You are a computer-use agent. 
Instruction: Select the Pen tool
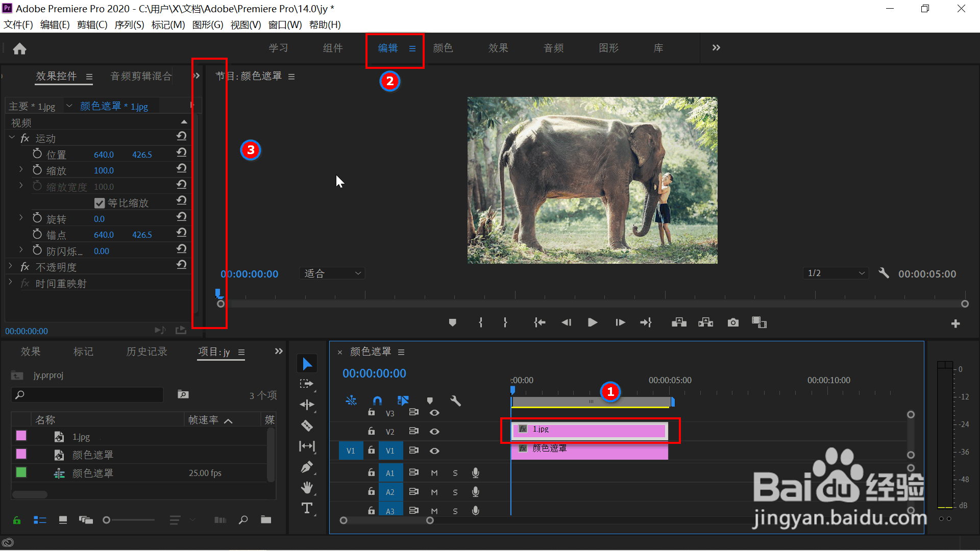coord(307,467)
